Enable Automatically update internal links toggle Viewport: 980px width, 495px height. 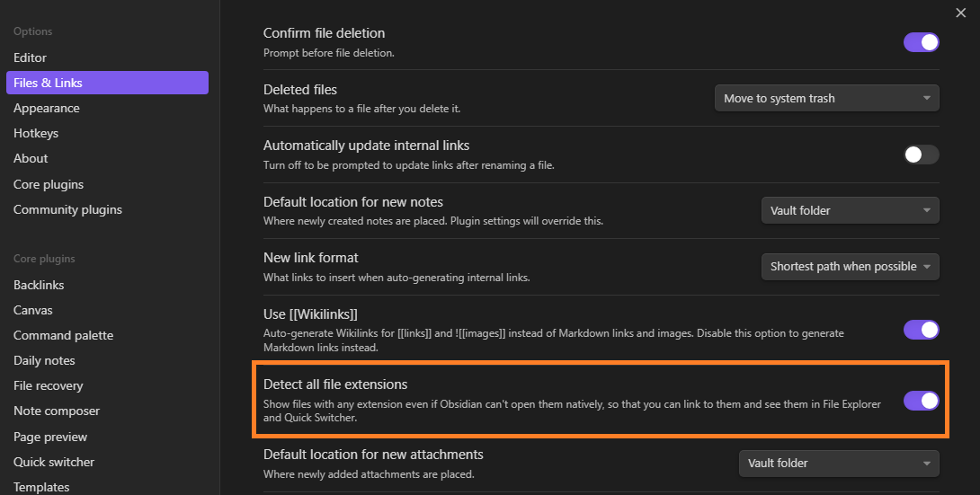(x=921, y=155)
